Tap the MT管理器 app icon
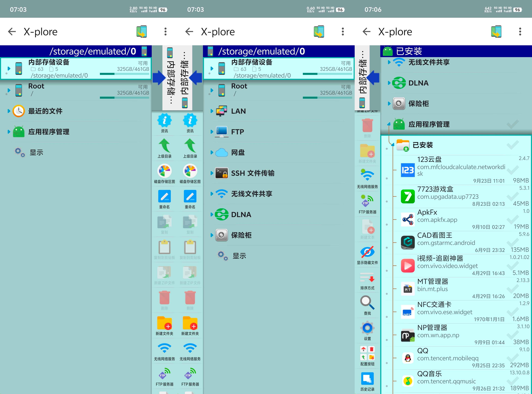Image resolution: width=532 pixels, height=394 pixels. [x=408, y=289]
